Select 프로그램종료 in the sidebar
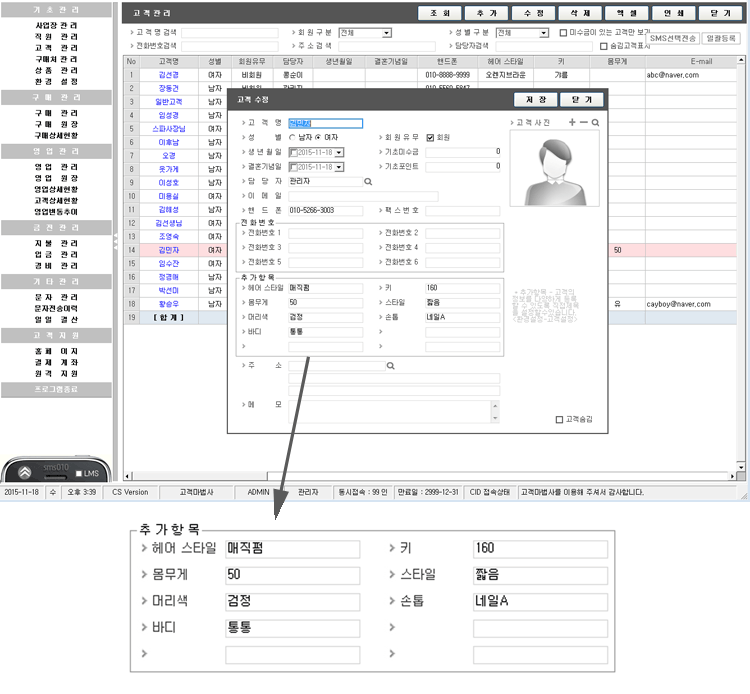The height and width of the screenshot is (694, 750). point(56,387)
